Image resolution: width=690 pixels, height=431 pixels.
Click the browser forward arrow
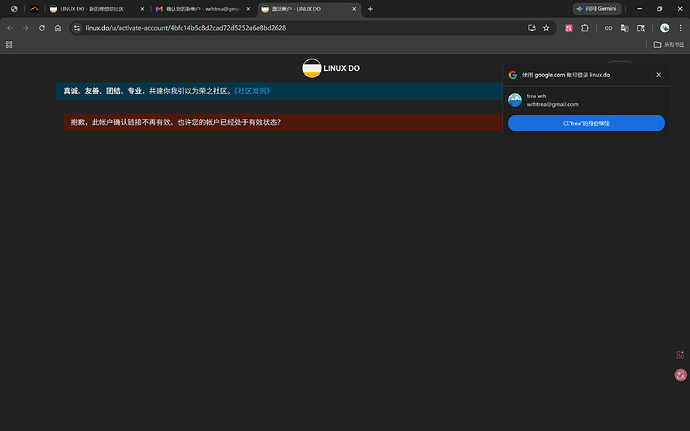click(x=26, y=28)
